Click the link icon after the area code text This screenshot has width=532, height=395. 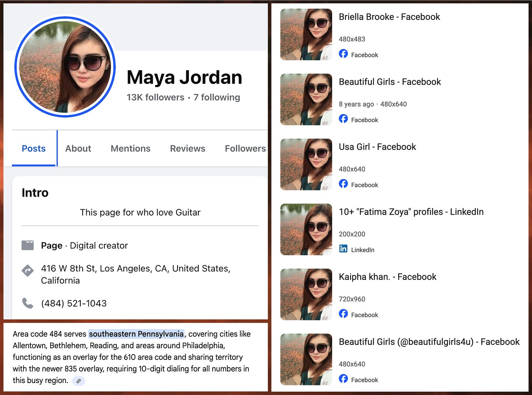(x=78, y=381)
